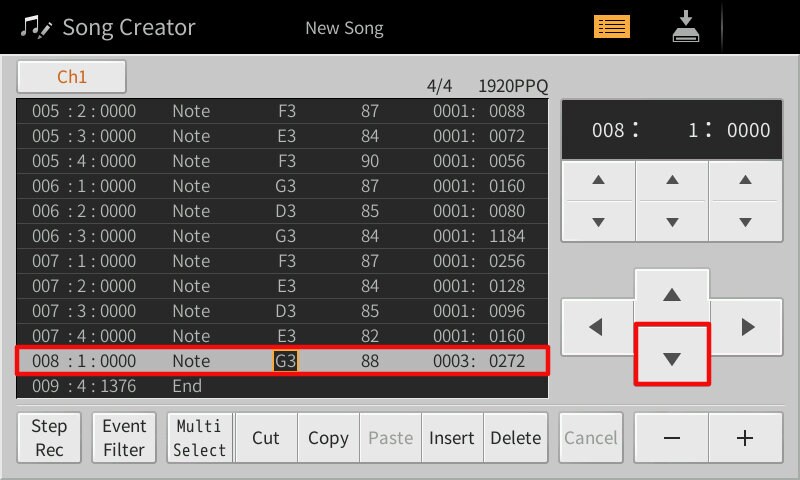Screen dimensions: 800x480
Task: Select the 006:3:0000 G3 note row
Action: coord(282,236)
